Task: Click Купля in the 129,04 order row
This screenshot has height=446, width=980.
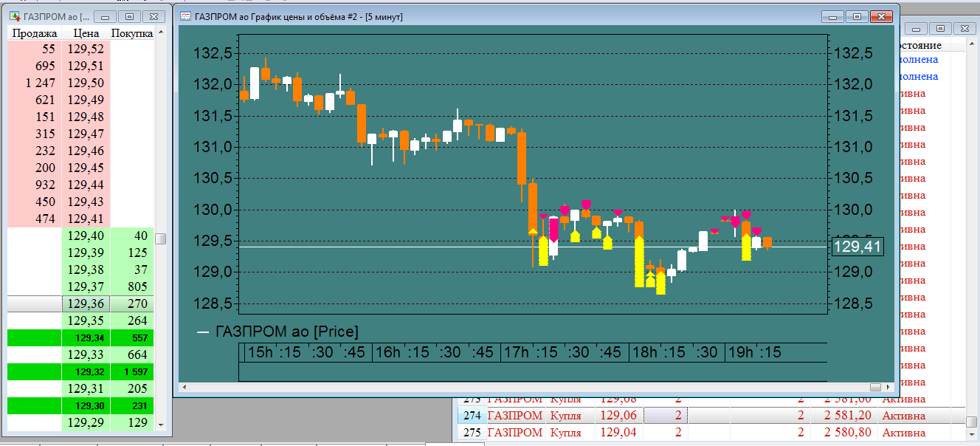Action: point(565,433)
